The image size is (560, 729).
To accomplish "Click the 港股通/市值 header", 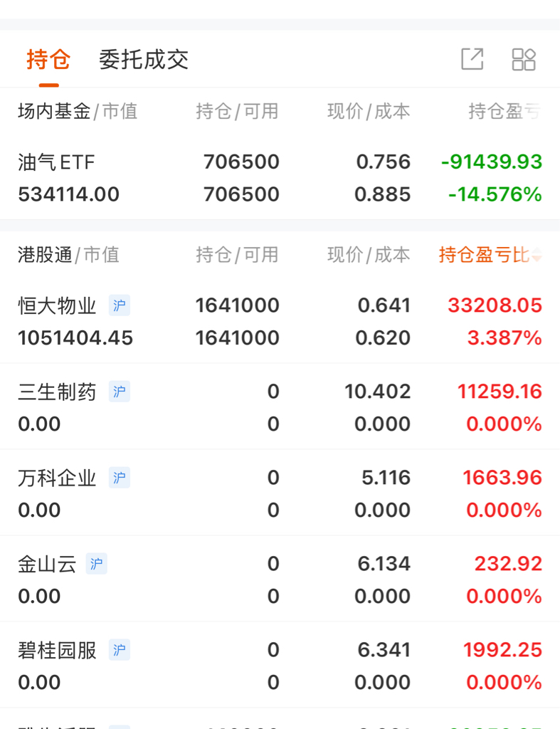I will [x=69, y=255].
